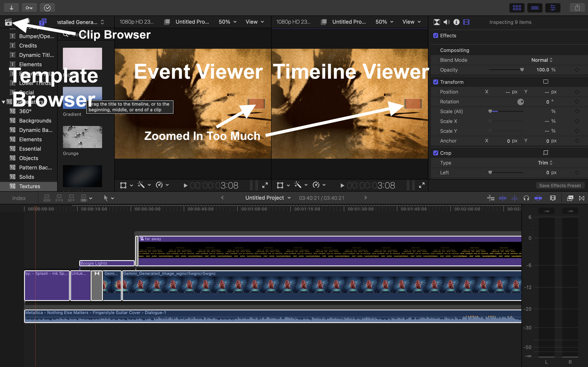
Task: Disable the Transform checkbox
Action: (x=436, y=82)
